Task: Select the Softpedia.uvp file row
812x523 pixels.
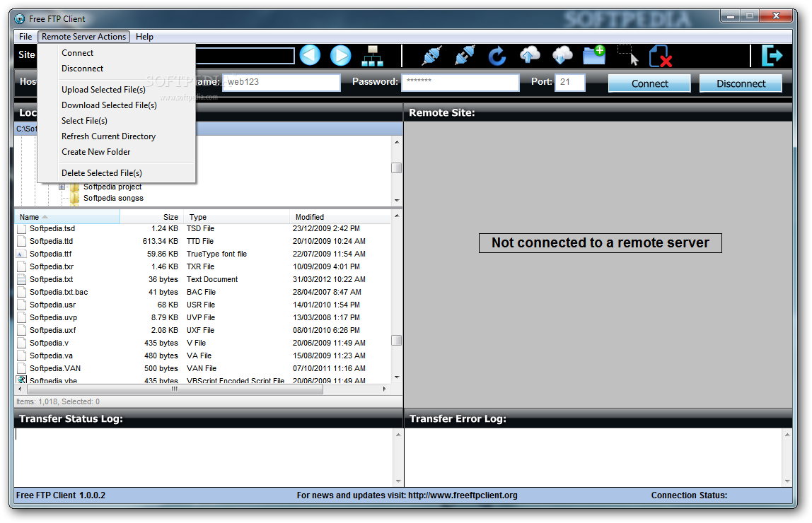Action: click(203, 317)
